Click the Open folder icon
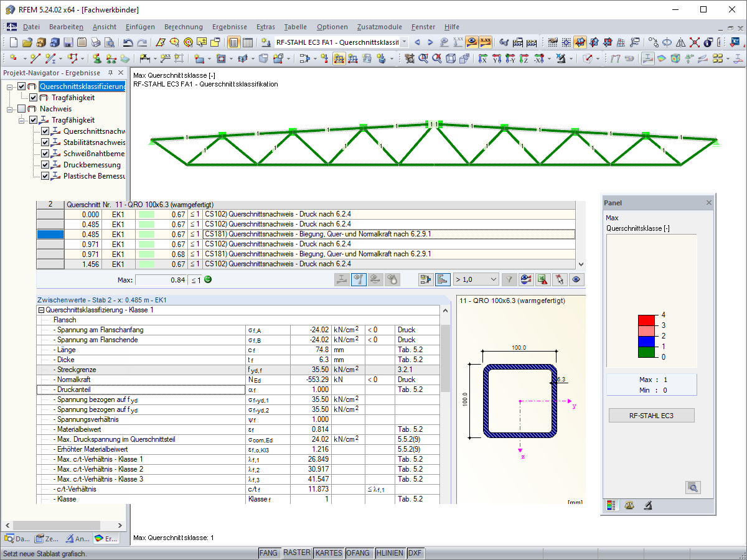The height and width of the screenshot is (560, 747). point(27,42)
